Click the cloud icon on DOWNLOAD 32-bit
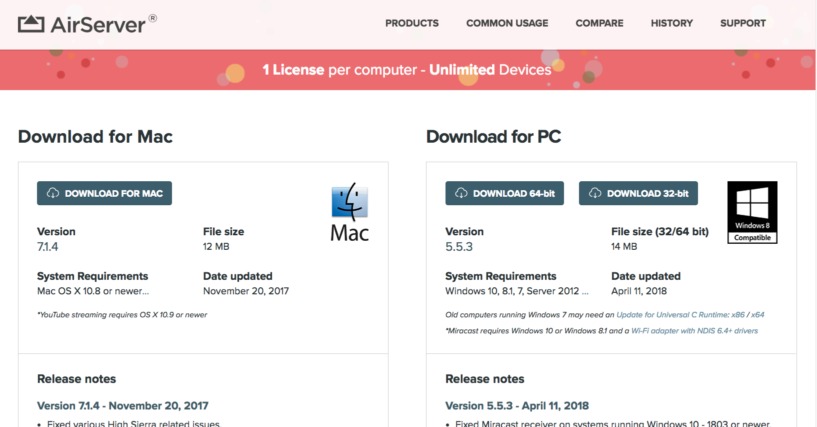The image size is (817, 427). pos(595,193)
